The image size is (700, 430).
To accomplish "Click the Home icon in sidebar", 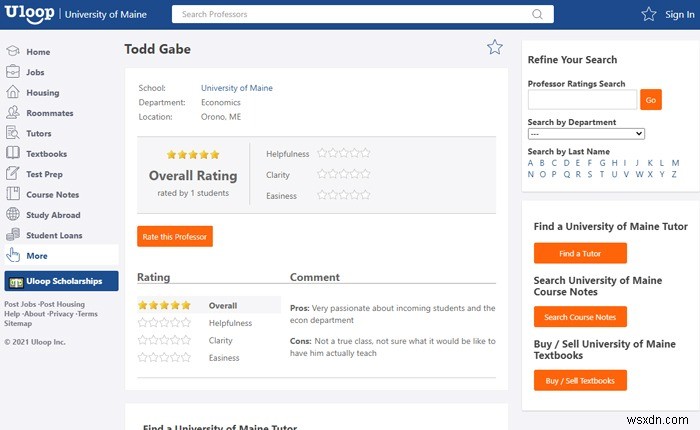I will pos(13,51).
